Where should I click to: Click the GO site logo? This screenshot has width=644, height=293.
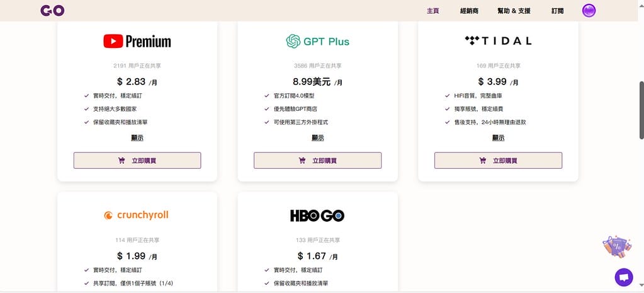tap(52, 11)
